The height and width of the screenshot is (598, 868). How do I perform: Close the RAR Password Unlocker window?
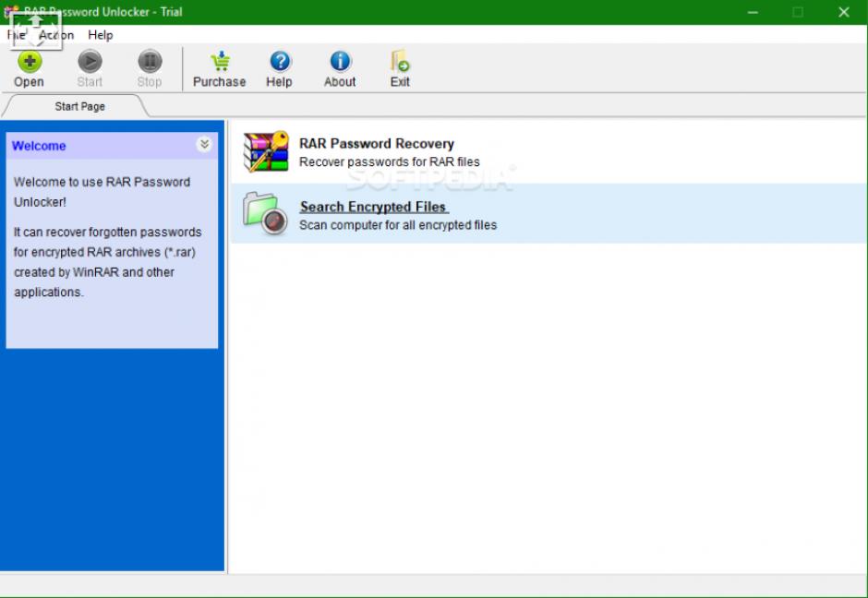point(844,12)
